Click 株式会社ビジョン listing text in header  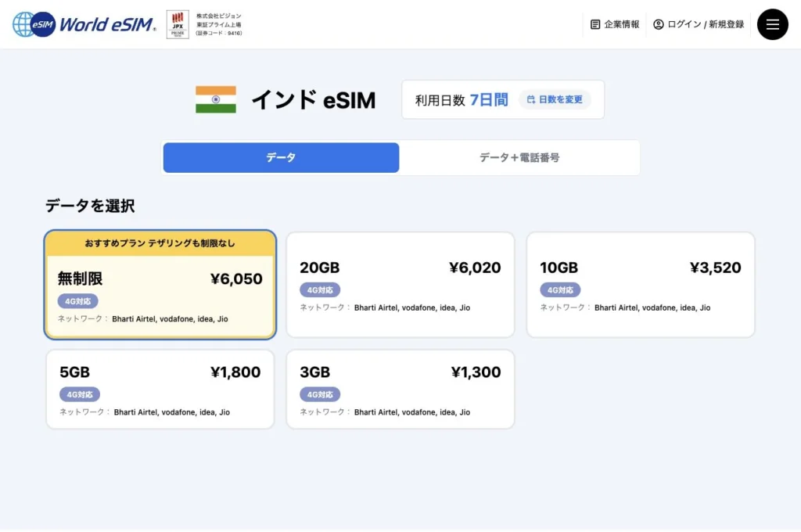click(x=219, y=24)
